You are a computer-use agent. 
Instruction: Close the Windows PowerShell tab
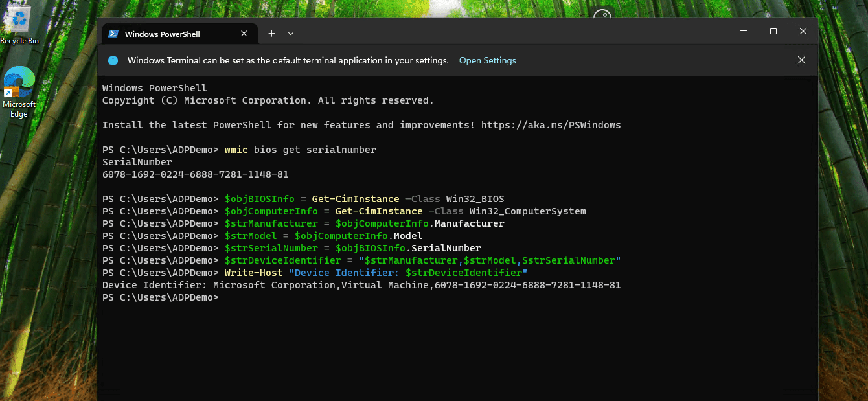tap(244, 34)
